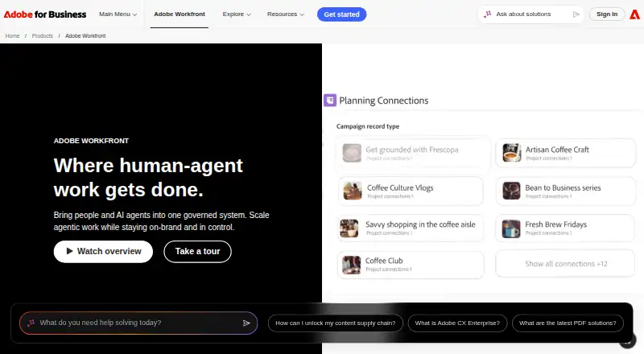Image resolution: width=644 pixels, height=354 pixels.
Task: Click the Get started button
Action: [x=341, y=14]
